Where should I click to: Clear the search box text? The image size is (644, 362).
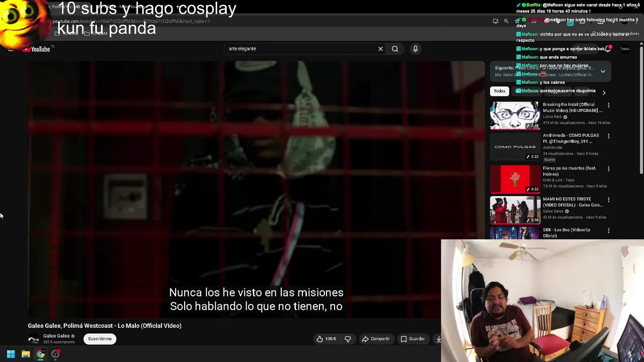point(380,49)
